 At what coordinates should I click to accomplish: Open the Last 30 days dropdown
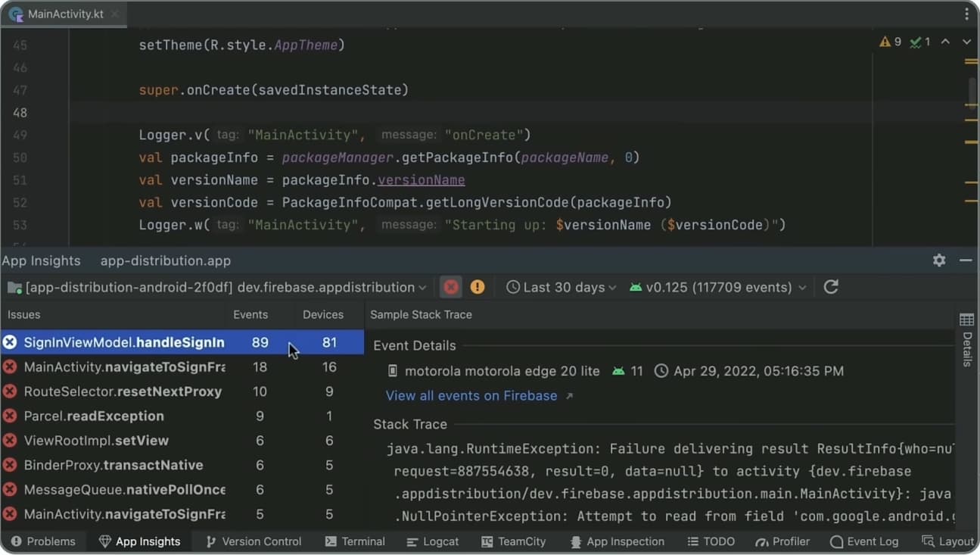[x=562, y=287]
